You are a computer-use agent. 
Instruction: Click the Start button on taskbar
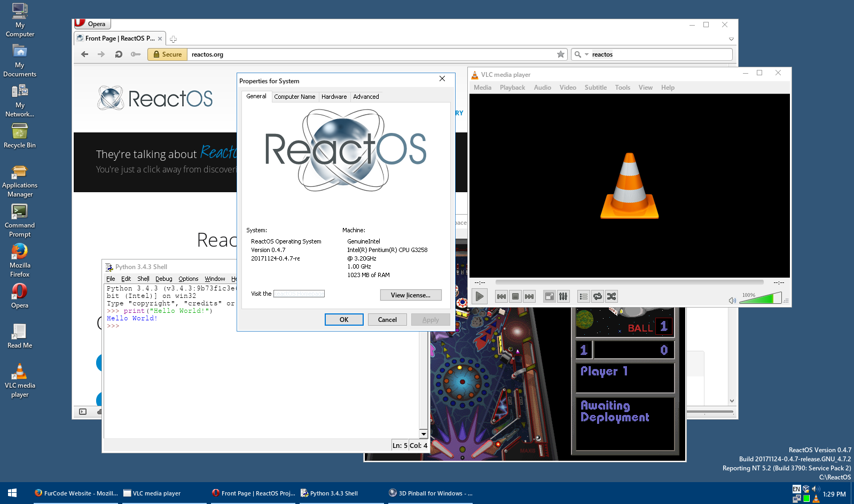click(12, 493)
